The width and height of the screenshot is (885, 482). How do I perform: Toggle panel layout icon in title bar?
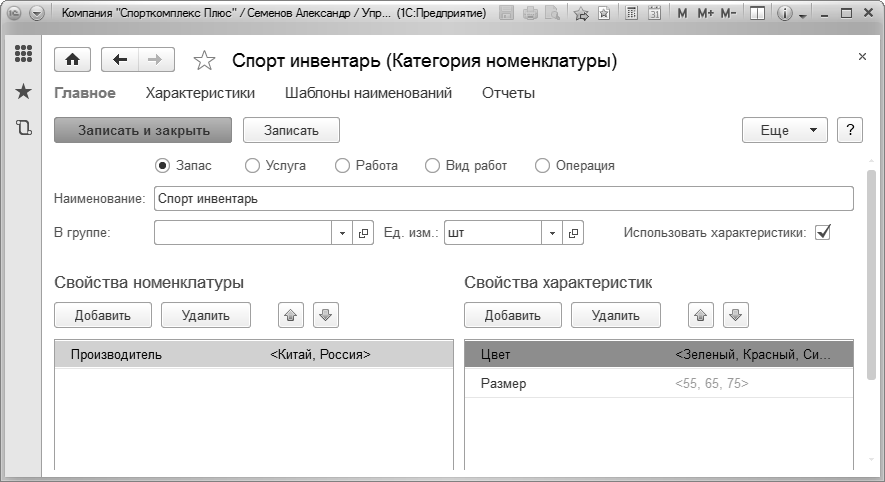pos(757,13)
